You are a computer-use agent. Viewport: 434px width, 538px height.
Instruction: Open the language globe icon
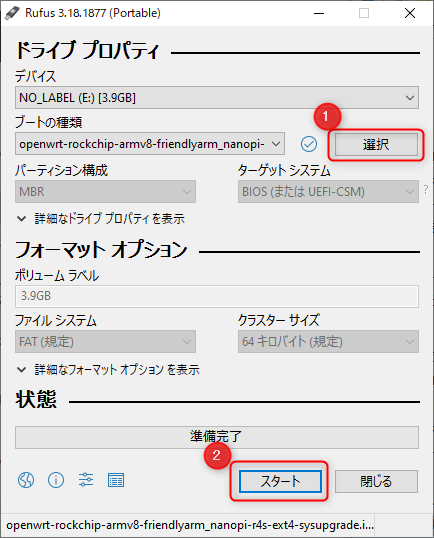tap(26, 480)
